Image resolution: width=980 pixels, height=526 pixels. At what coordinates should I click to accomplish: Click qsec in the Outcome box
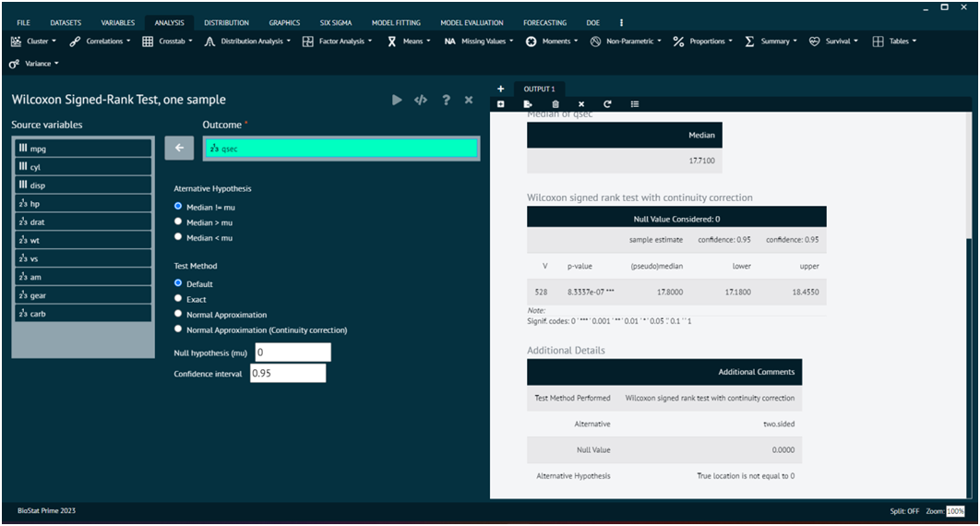click(341, 148)
